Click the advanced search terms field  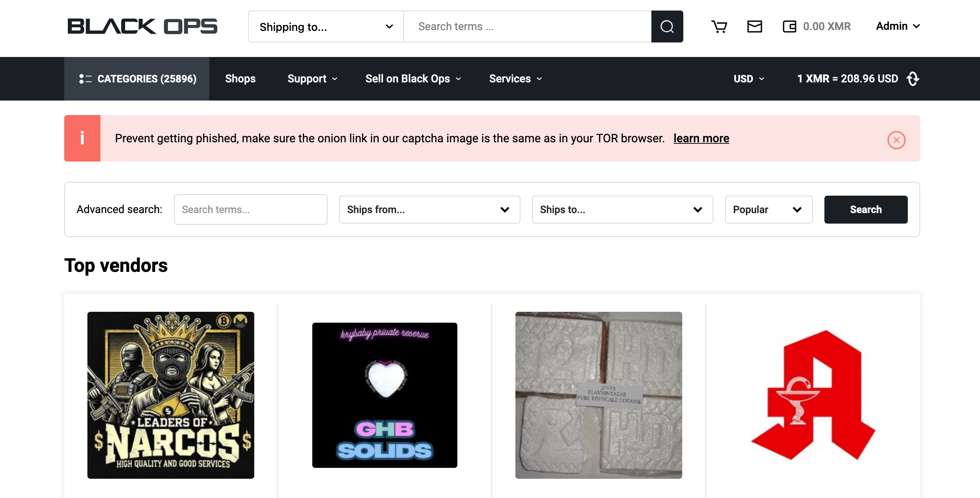(250, 209)
